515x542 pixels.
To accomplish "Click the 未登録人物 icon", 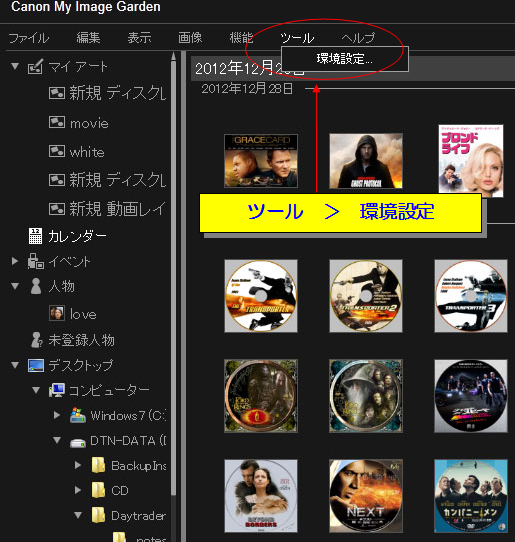I will tap(36, 340).
